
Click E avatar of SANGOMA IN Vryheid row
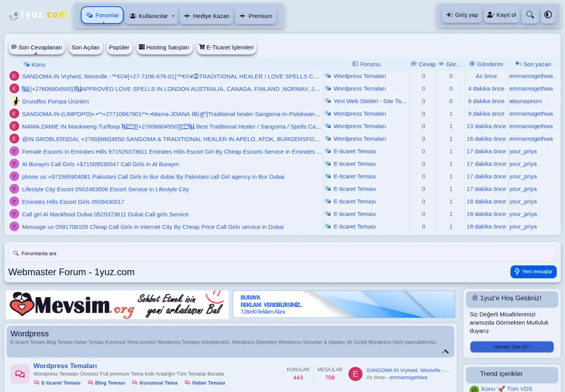point(14,76)
